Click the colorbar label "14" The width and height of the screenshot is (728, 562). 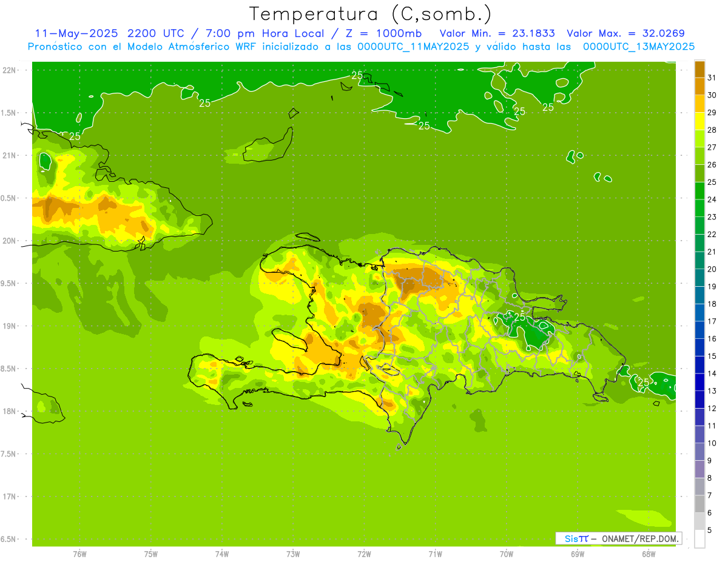click(x=712, y=373)
